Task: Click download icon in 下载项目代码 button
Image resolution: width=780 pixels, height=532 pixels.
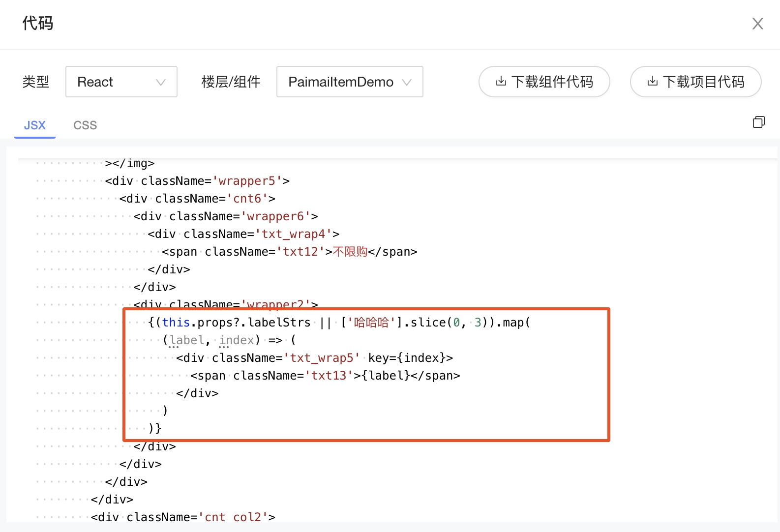Action: [652, 81]
